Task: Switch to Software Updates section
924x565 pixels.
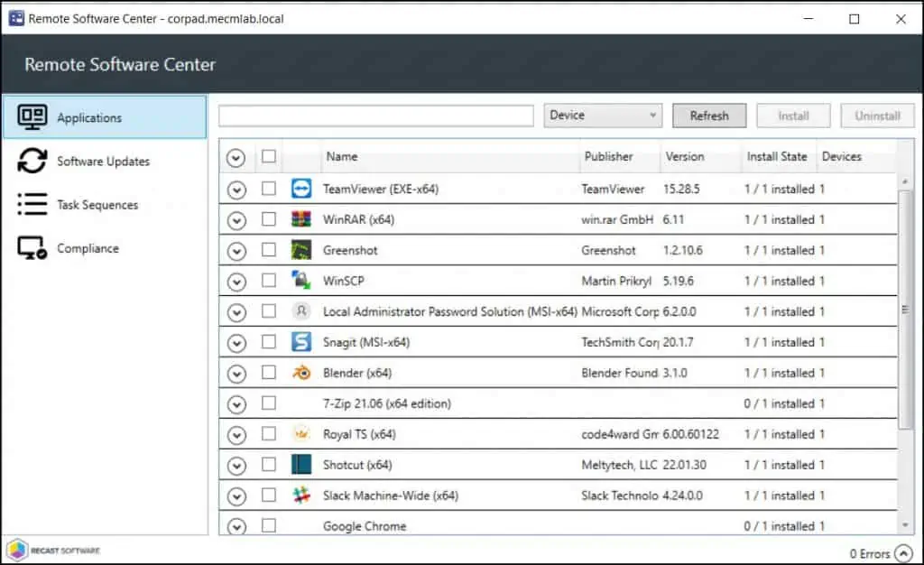Action: [105, 161]
